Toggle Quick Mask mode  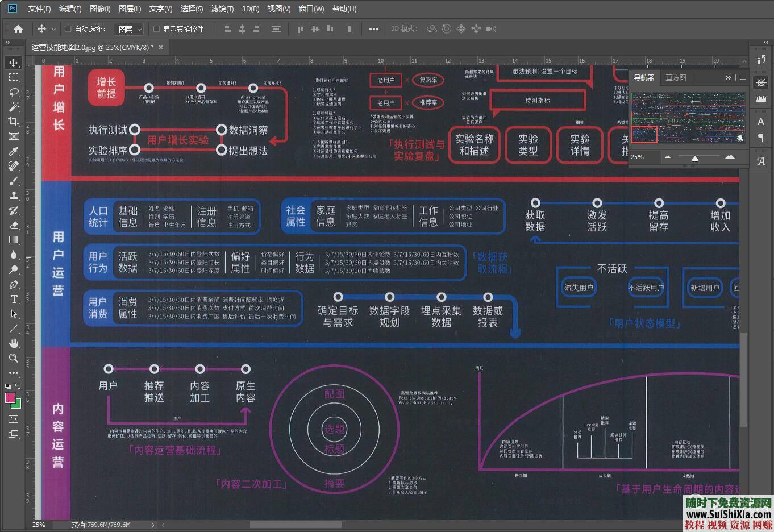coord(14,419)
